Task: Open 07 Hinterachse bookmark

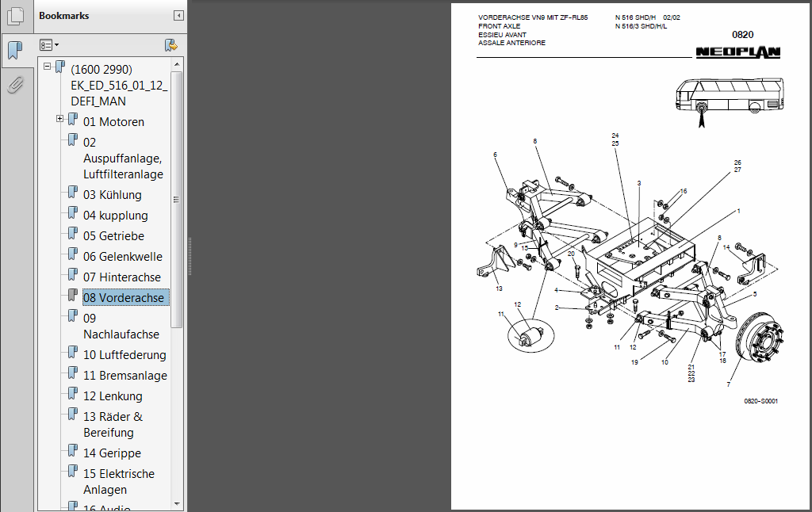Action: [x=121, y=277]
